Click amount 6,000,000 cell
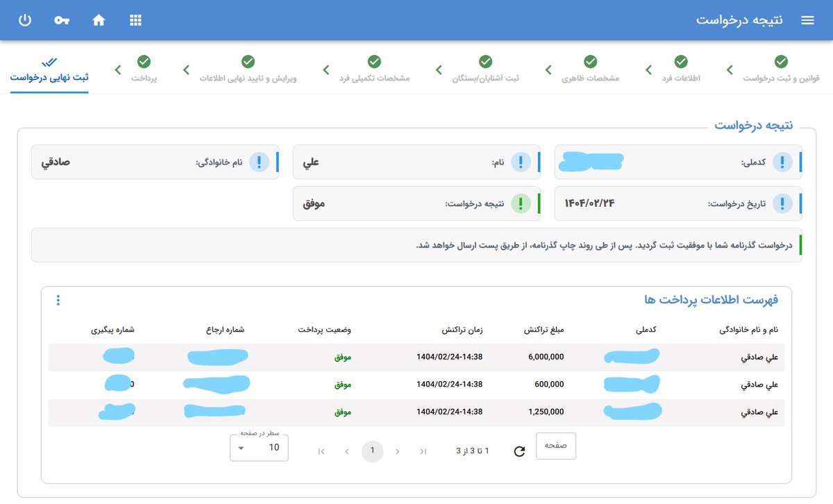This screenshot has height=504, width=833. [546, 357]
